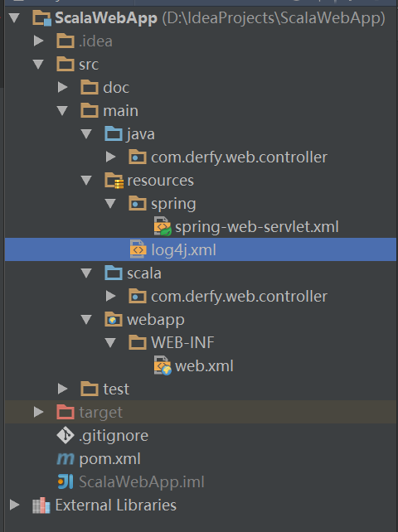Click the webapp web-facet folder icon

114,320
